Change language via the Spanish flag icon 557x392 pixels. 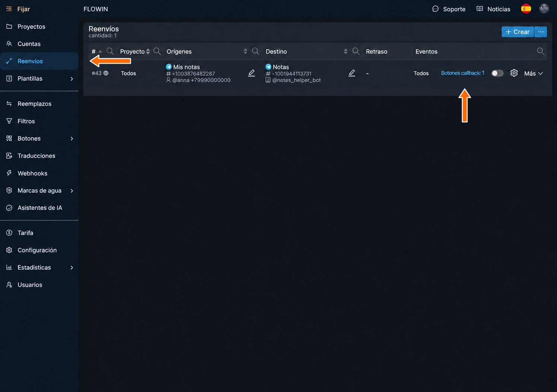point(526,9)
